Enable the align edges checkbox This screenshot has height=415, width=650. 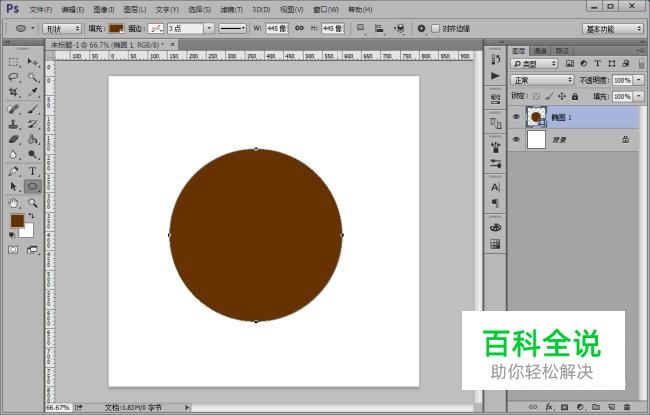[435, 29]
